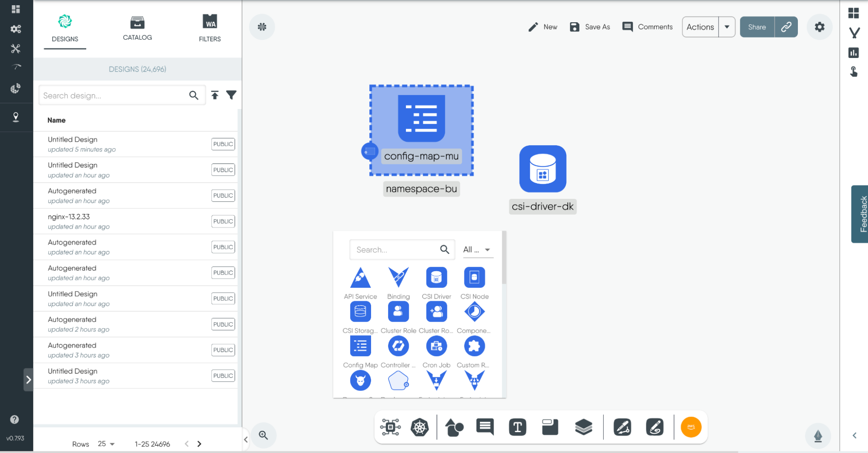This screenshot has height=453, width=868.
Task: Open the All category filter dropdown
Action: [477, 250]
